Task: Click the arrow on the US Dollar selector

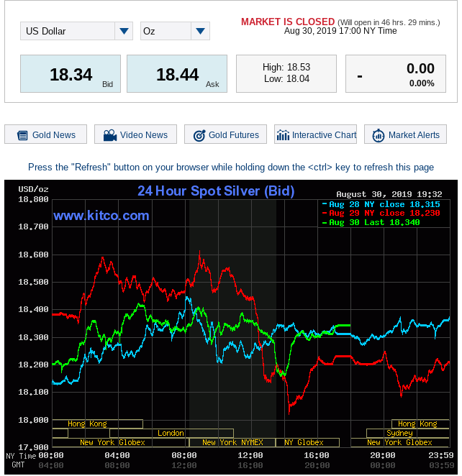Action: click(124, 31)
